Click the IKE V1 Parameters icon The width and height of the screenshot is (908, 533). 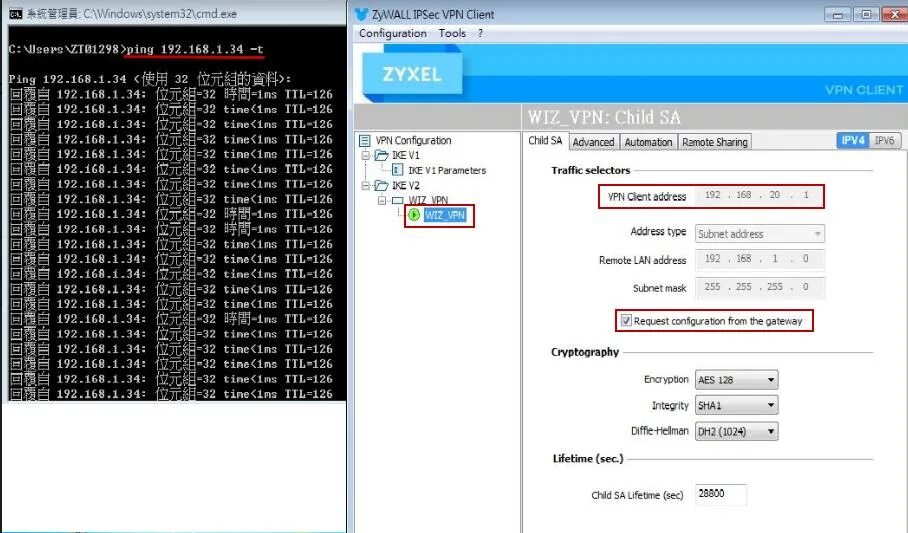coord(398,170)
